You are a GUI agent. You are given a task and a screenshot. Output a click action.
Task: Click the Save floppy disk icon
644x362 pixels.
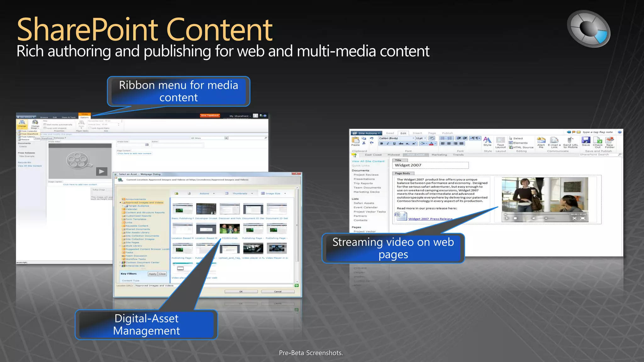point(586,140)
